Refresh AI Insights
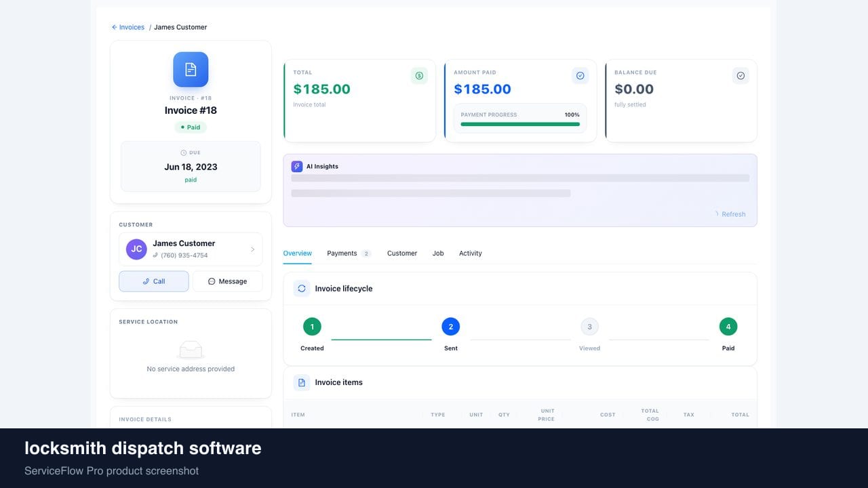Image resolution: width=868 pixels, height=488 pixels. click(x=730, y=214)
